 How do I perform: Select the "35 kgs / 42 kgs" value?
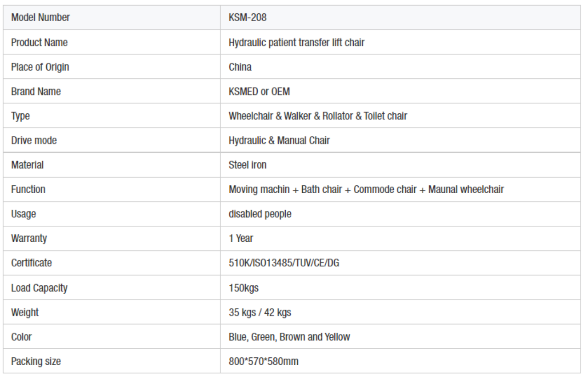[x=260, y=312]
